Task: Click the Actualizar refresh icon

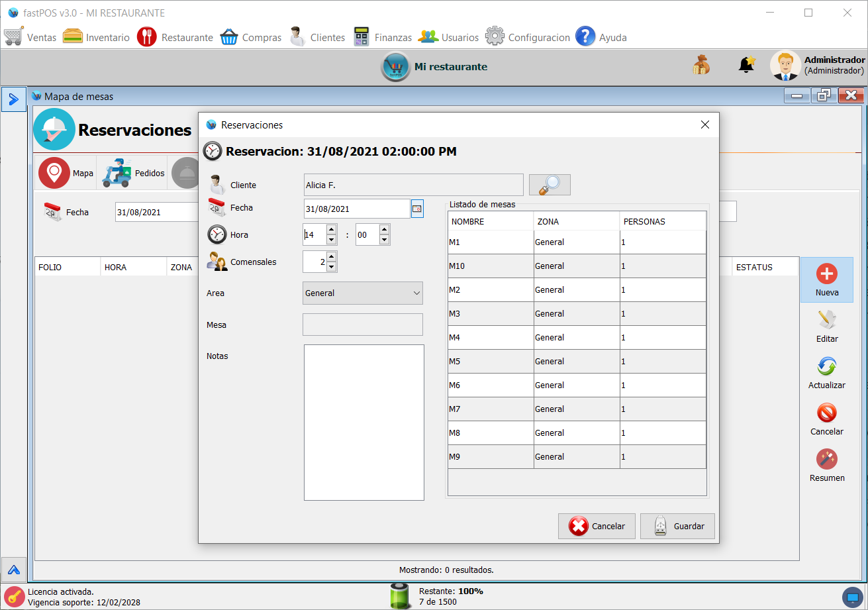Action: tap(826, 367)
